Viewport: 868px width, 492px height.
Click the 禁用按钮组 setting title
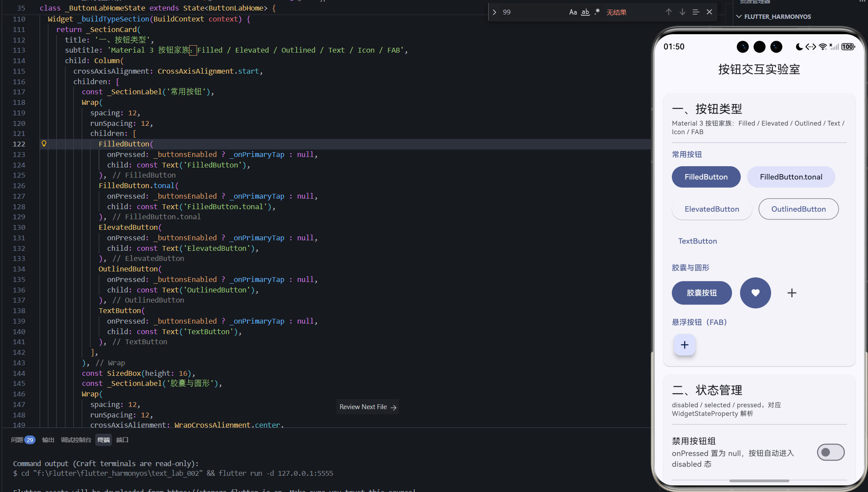[x=694, y=441]
